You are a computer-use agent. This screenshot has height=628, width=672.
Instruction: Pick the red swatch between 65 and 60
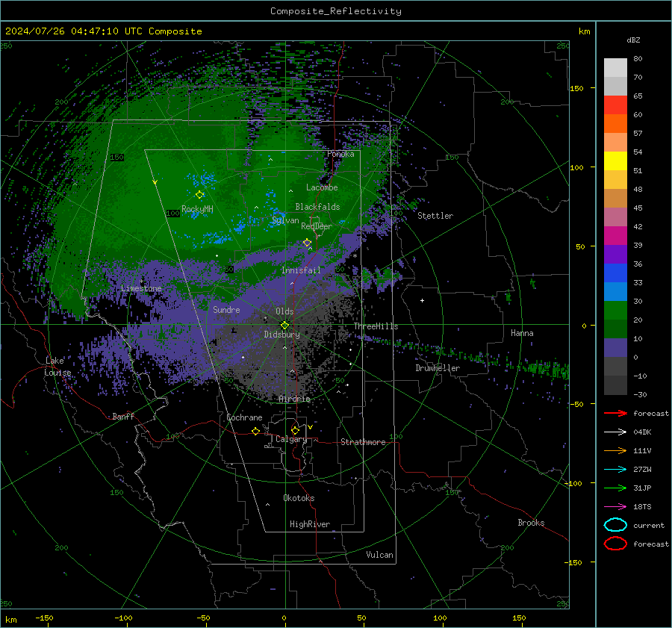point(615,105)
